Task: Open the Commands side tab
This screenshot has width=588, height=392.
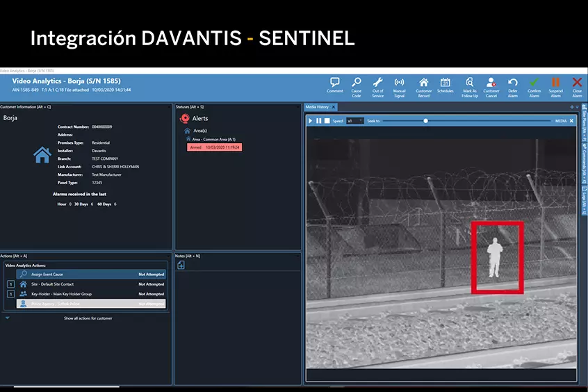Action: (x=584, y=163)
